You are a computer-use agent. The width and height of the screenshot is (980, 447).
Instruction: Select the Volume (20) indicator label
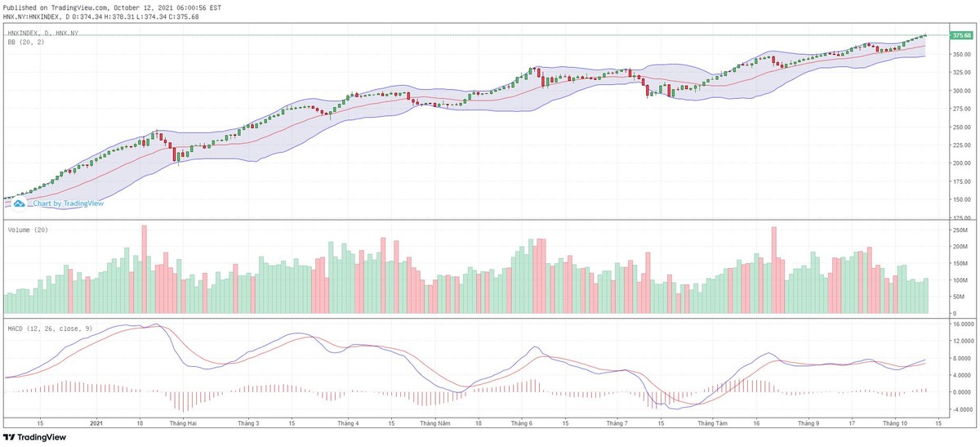[28, 230]
